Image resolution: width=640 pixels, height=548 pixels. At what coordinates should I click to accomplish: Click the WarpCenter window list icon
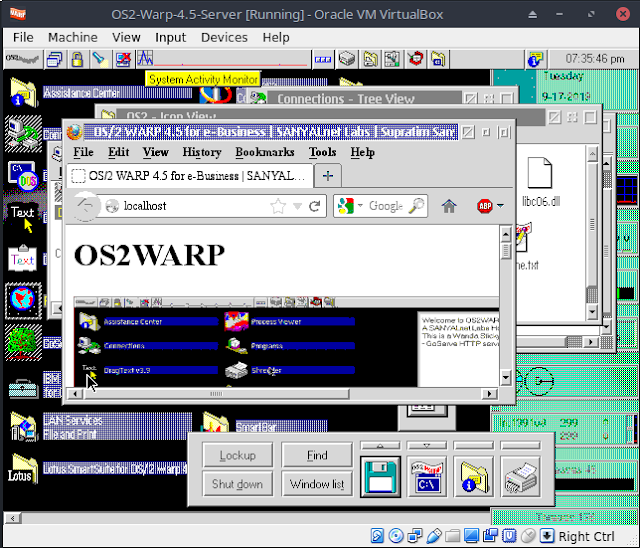54,60
